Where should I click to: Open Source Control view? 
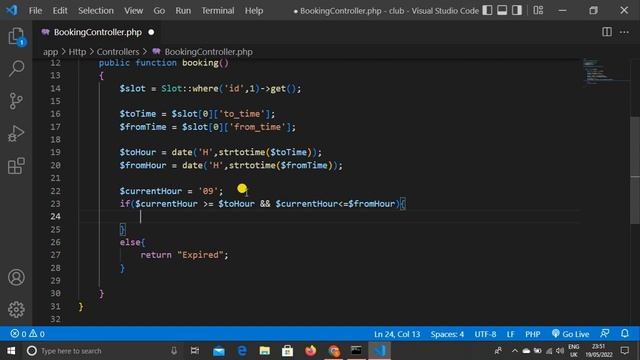tap(16, 101)
